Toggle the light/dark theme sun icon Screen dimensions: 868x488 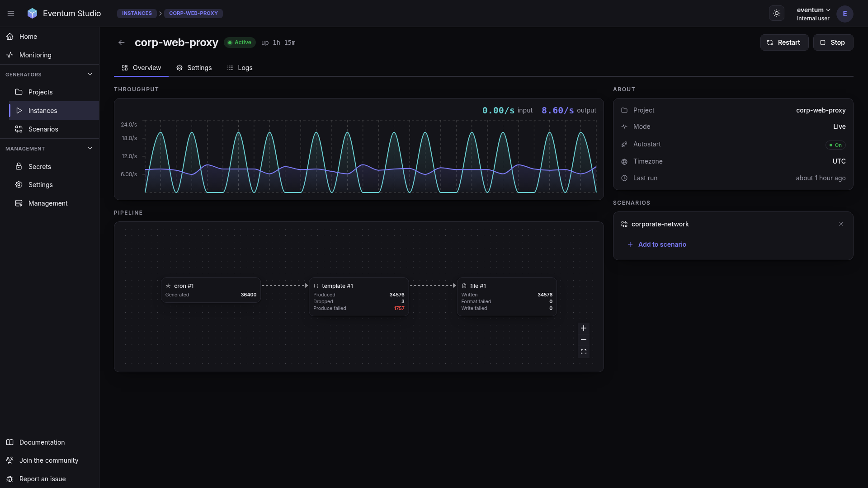777,14
